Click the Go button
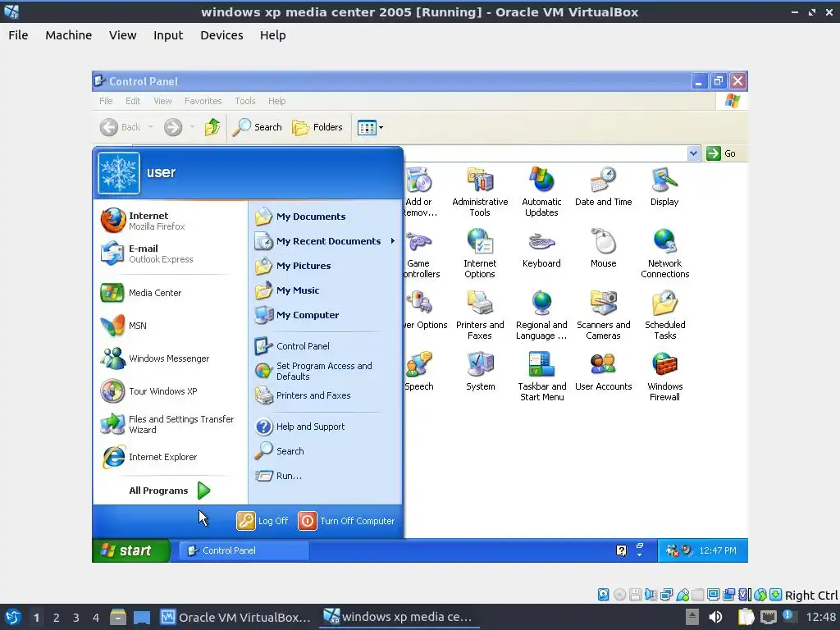The image size is (840, 630). pyautogui.click(x=721, y=153)
